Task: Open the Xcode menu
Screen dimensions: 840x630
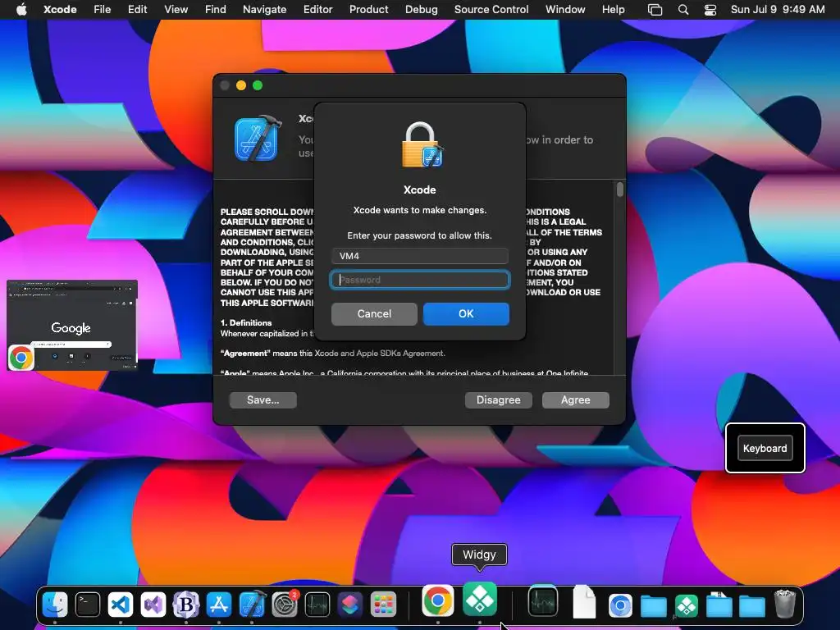Action: [60, 9]
